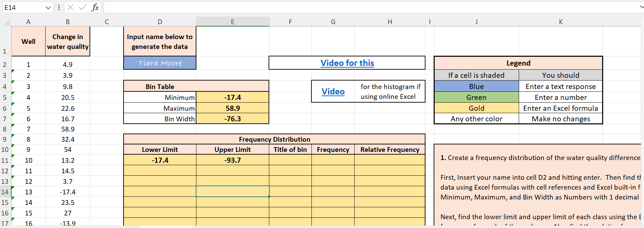Click the three-dot Name Box resize handle

[59, 7]
